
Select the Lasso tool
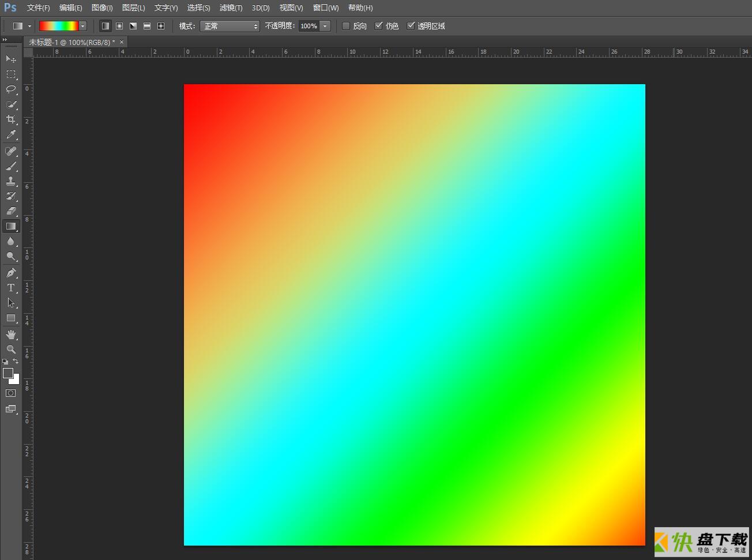11,89
